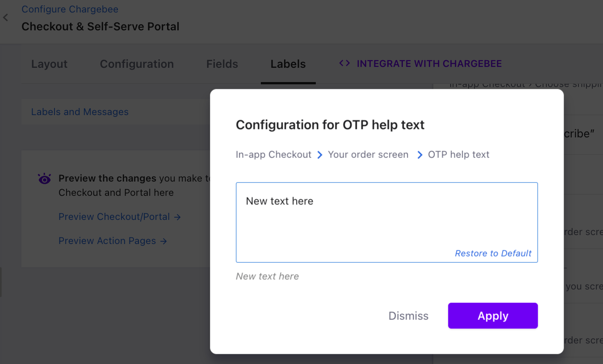Click the code brackets icon beside Integrate
The width and height of the screenshot is (603, 364).
(x=344, y=63)
